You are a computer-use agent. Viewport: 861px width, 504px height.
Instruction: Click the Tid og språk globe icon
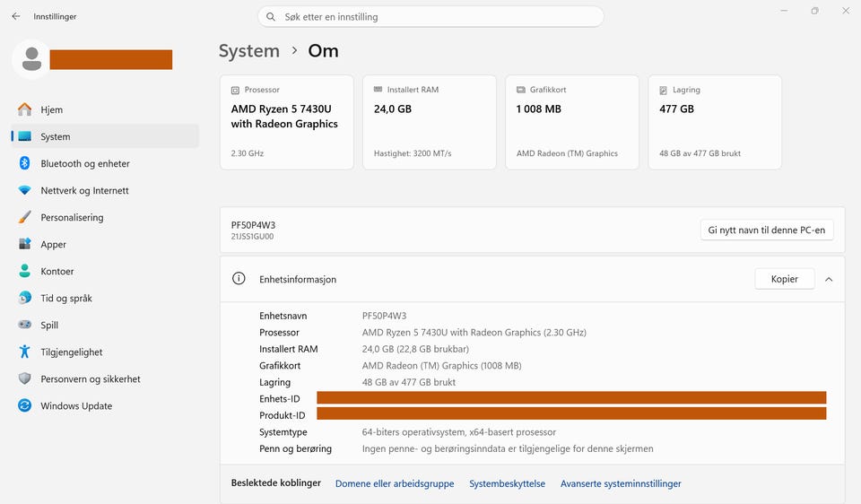click(25, 298)
